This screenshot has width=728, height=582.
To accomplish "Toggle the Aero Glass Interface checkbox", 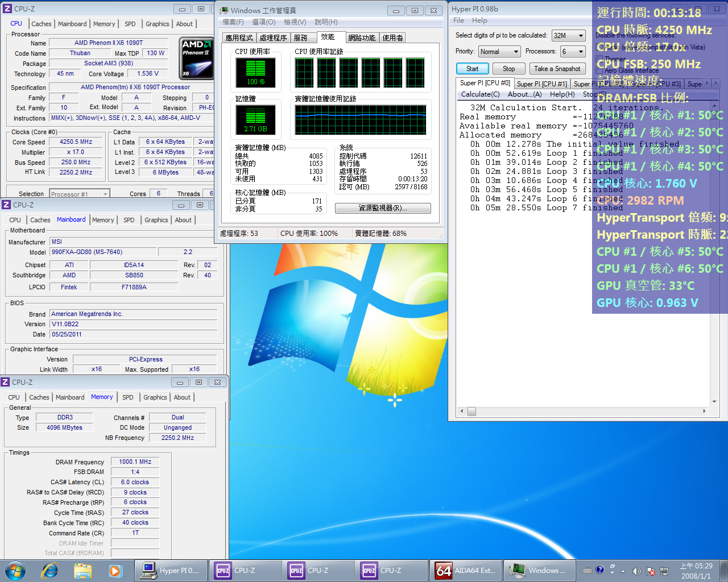I will pyautogui.click(x=599, y=71).
